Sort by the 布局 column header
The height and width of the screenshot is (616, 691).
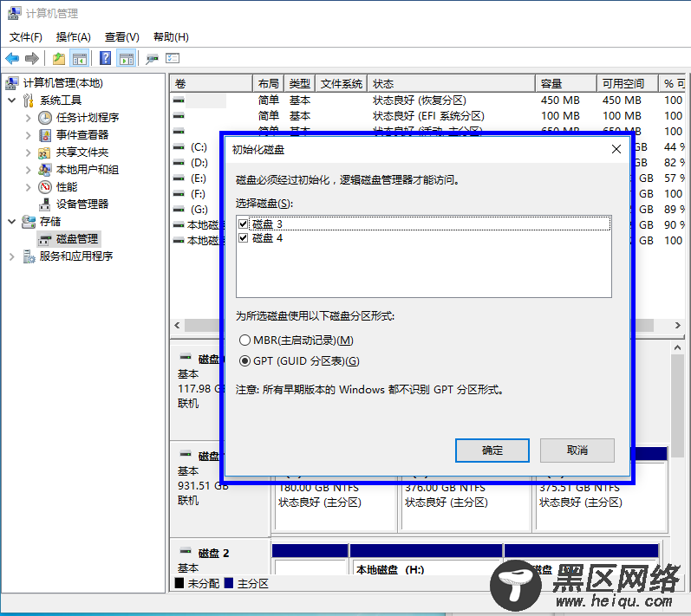[x=269, y=84]
